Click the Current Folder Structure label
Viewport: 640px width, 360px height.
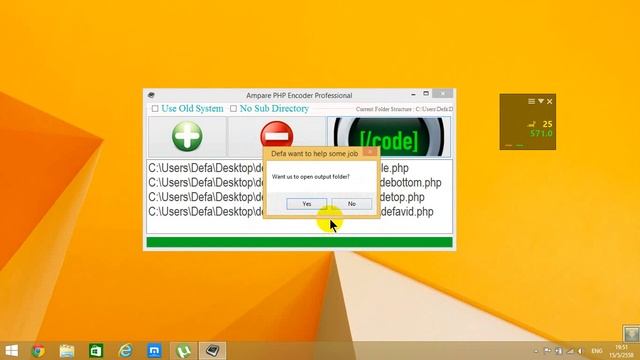click(x=404, y=109)
